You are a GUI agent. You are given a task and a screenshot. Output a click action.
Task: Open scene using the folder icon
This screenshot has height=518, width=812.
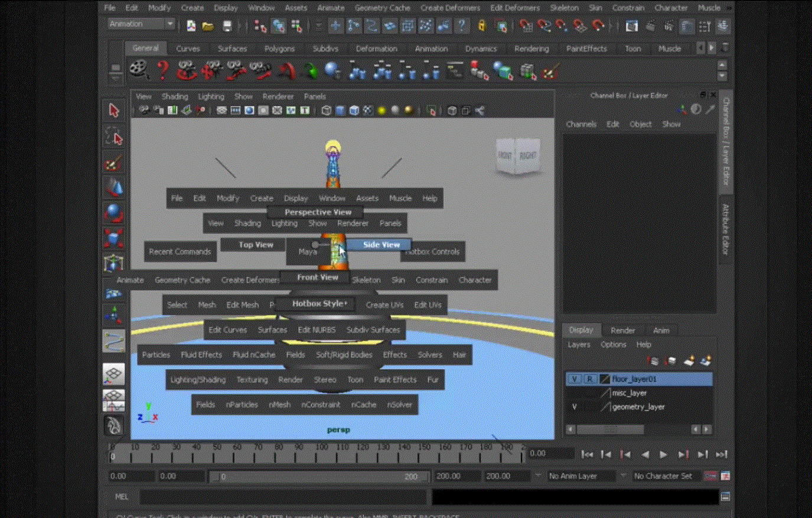point(208,26)
